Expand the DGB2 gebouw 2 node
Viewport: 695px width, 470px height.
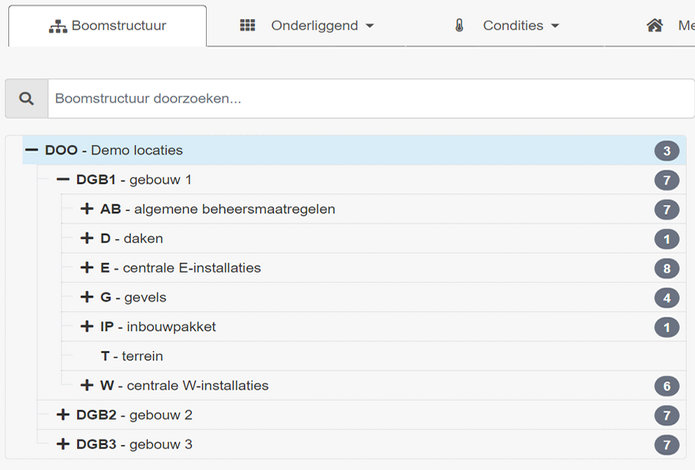click(63, 415)
